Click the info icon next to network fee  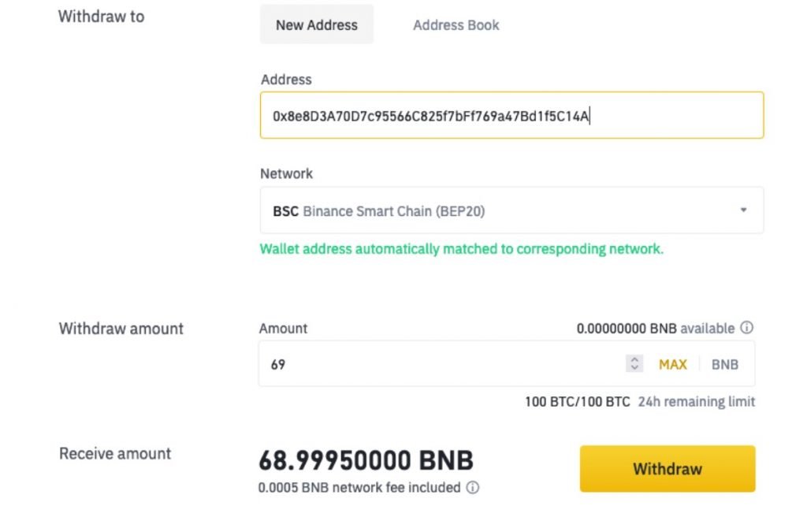tap(473, 487)
